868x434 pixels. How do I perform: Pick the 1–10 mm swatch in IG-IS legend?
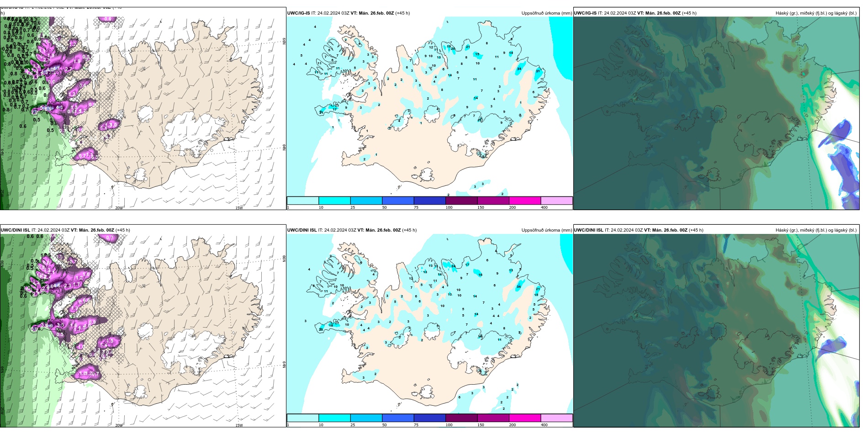(303, 201)
